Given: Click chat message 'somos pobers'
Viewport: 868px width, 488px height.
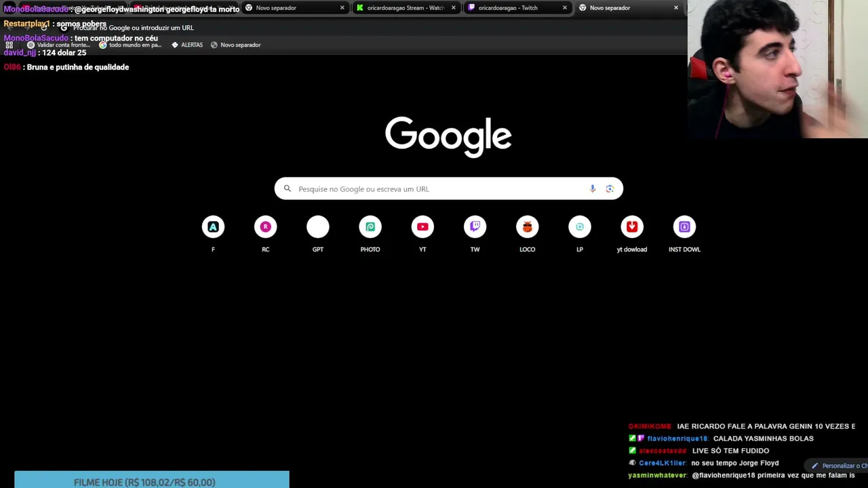Looking at the screenshot, I should click(81, 24).
